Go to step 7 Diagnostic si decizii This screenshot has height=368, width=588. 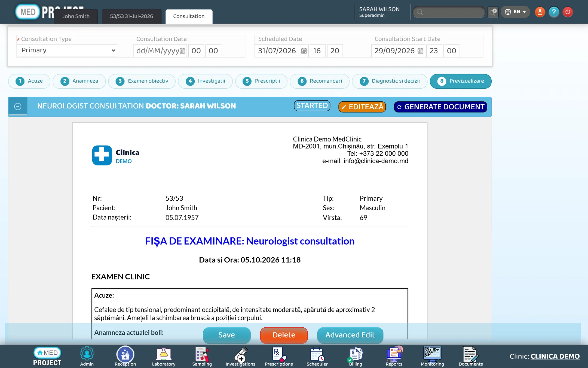tap(390, 81)
